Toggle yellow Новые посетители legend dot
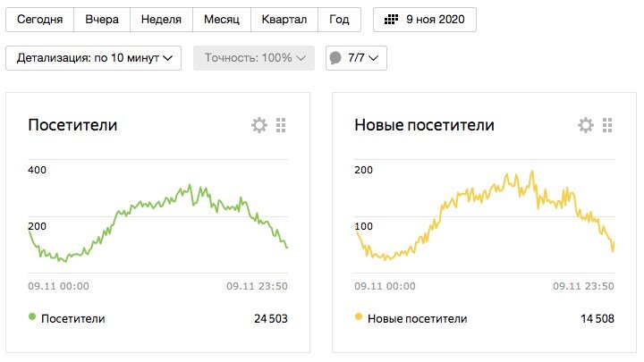 pos(360,317)
